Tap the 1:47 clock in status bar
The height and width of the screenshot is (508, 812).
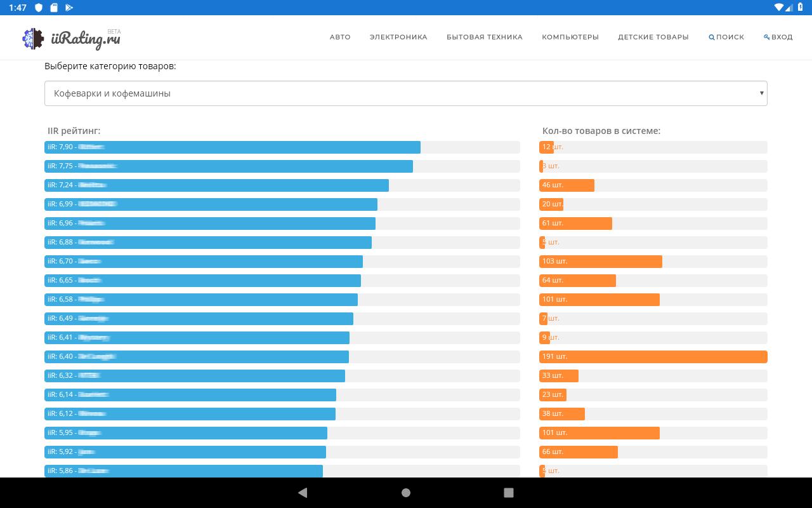pos(18,8)
